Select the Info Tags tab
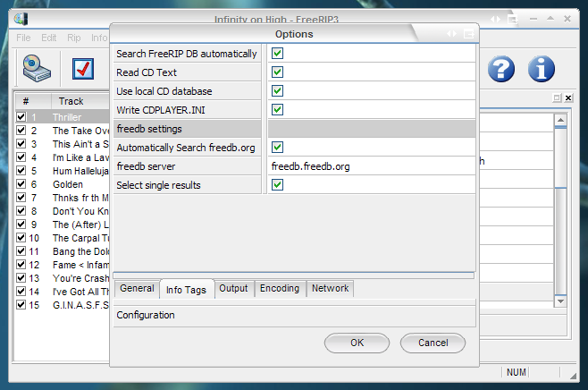The width and height of the screenshot is (588, 390). (187, 290)
